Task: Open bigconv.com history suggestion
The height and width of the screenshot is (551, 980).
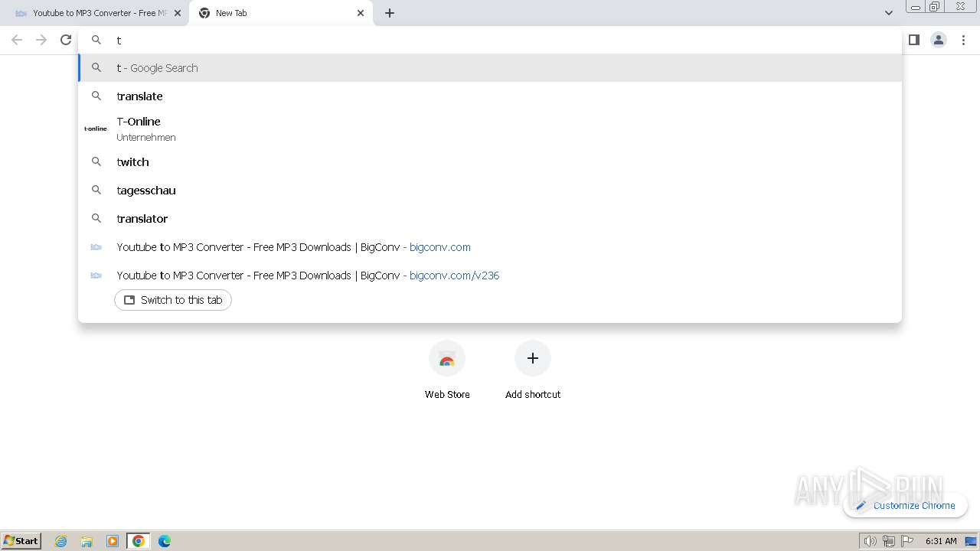Action: tap(490, 246)
